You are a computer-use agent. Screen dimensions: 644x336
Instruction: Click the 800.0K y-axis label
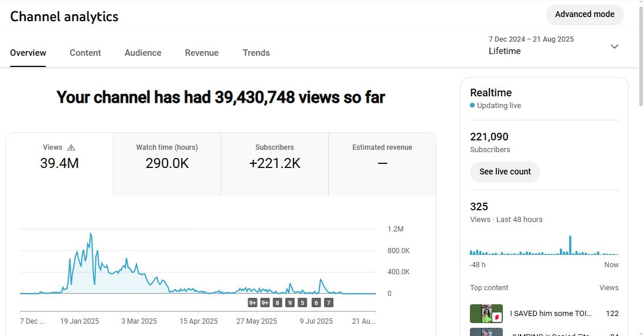(x=398, y=251)
